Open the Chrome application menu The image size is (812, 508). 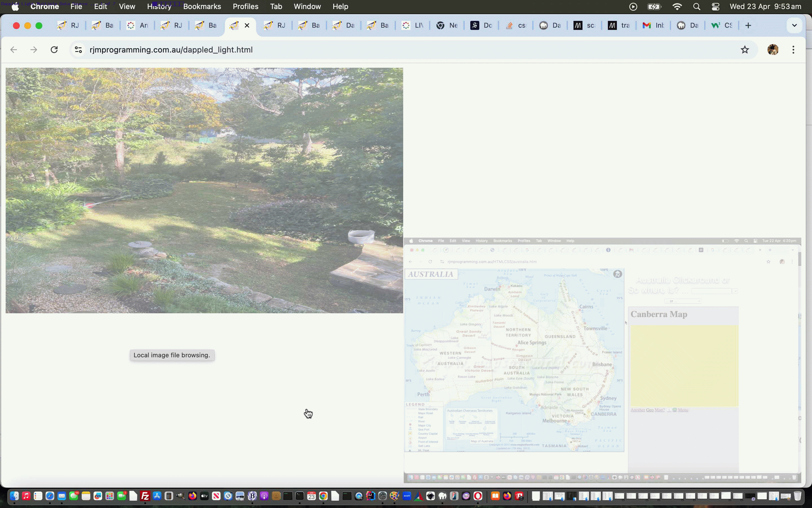[x=45, y=6]
